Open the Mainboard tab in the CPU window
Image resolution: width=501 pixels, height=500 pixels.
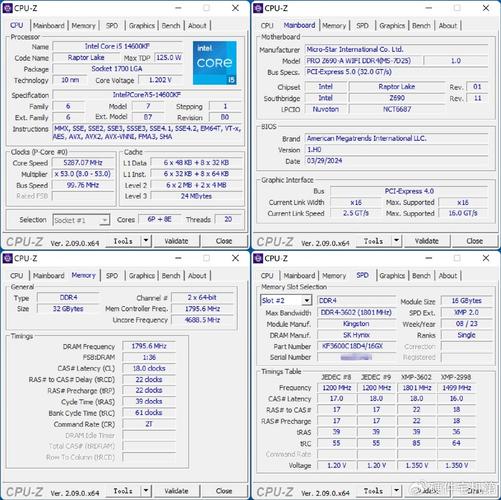[49, 26]
